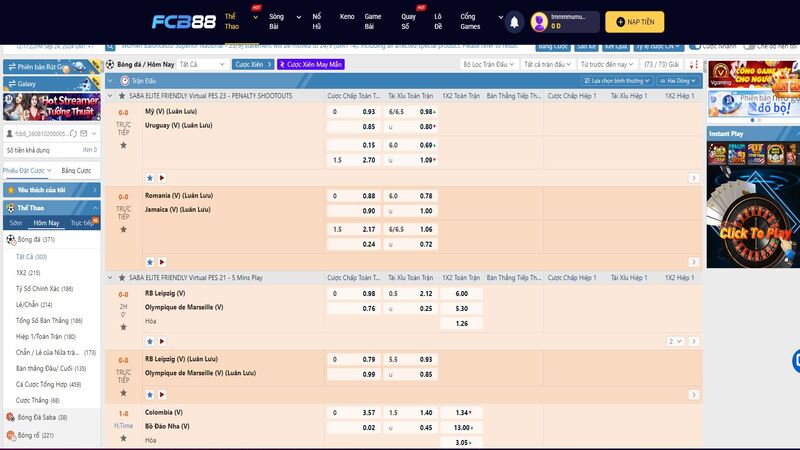
Task: Click Cược Xiên May Mắn button
Action: pos(311,64)
